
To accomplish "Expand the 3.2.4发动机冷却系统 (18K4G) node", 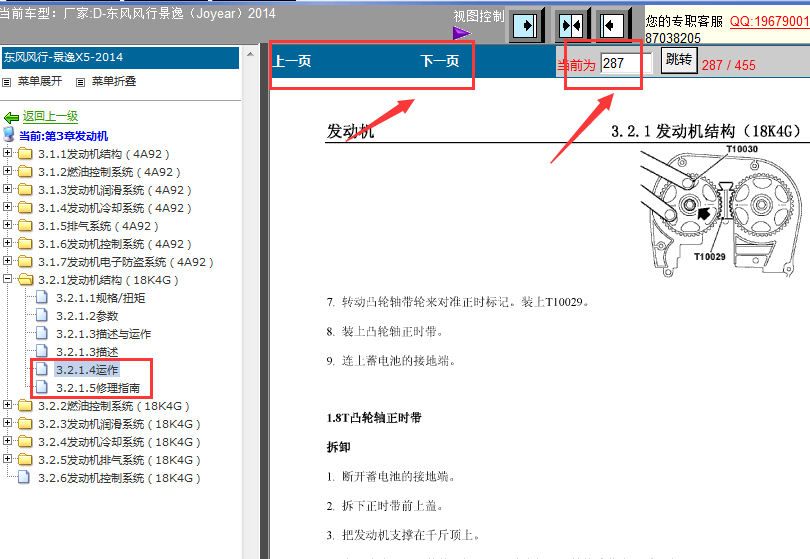I will pyautogui.click(x=7, y=441).
